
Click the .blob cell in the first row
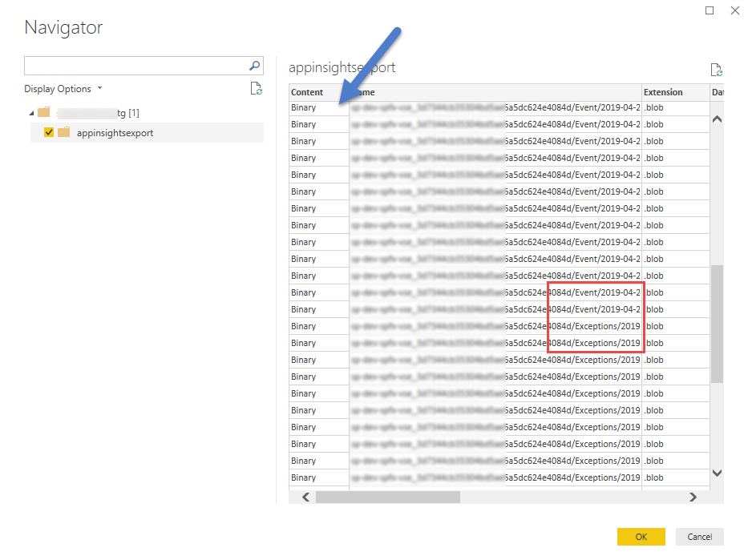pos(676,107)
